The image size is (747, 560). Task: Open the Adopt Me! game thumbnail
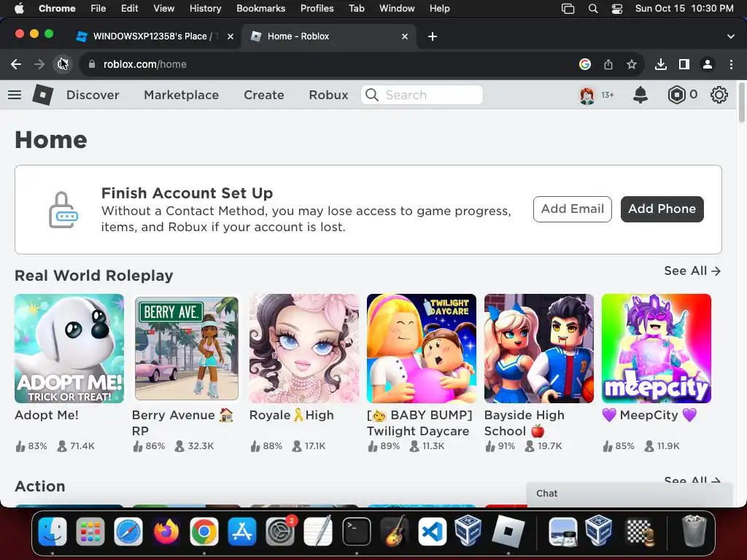tap(69, 349)
